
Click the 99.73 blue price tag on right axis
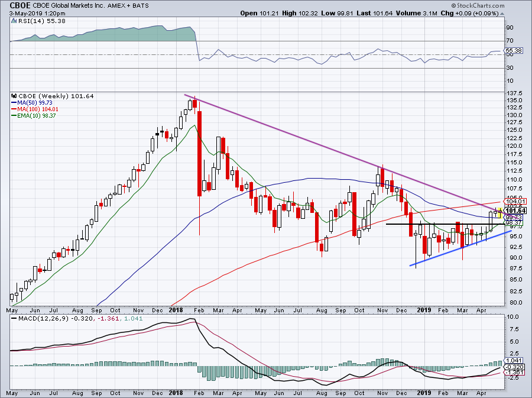pos(513,217)
